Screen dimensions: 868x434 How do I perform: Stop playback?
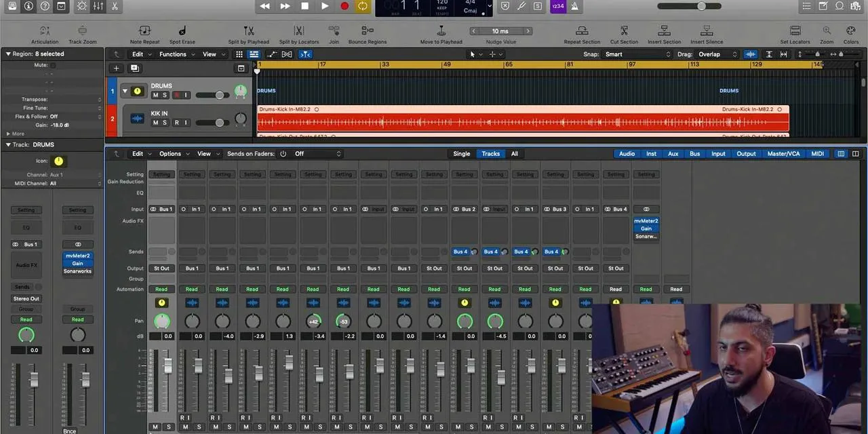point(305,6)
